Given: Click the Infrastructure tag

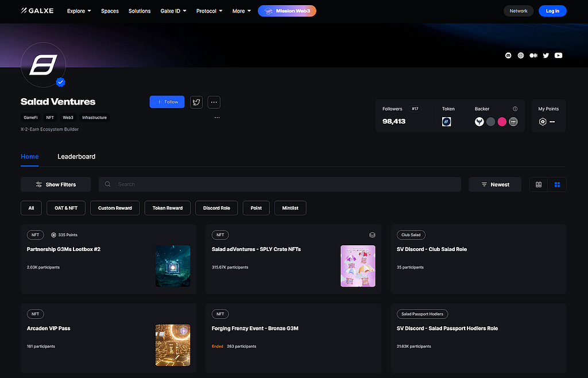Looking at the screenshot, I should (95, 117).
